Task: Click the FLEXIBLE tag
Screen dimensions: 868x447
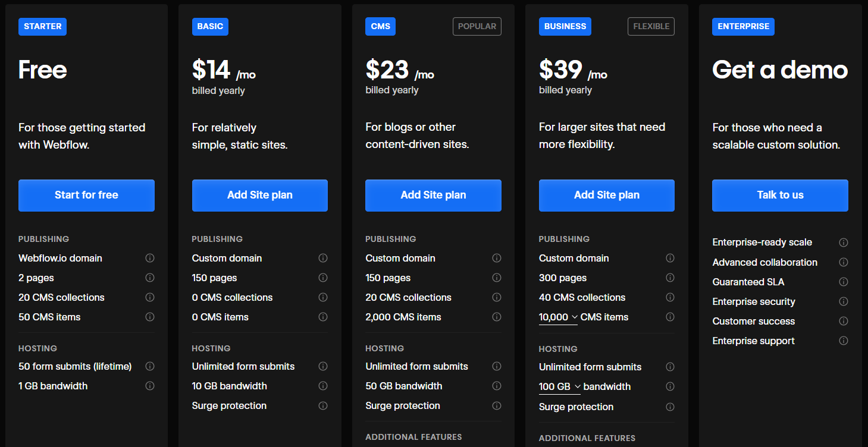Action: [651, 26]
